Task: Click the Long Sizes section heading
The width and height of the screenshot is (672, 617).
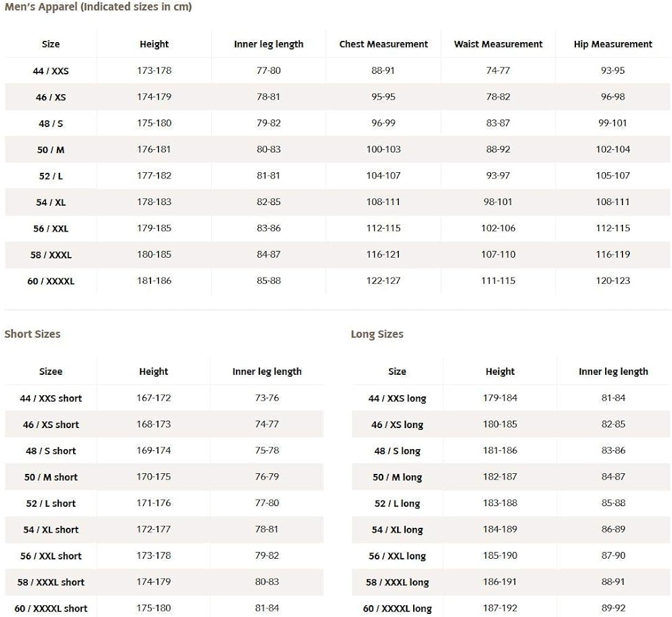Action: 377,334
